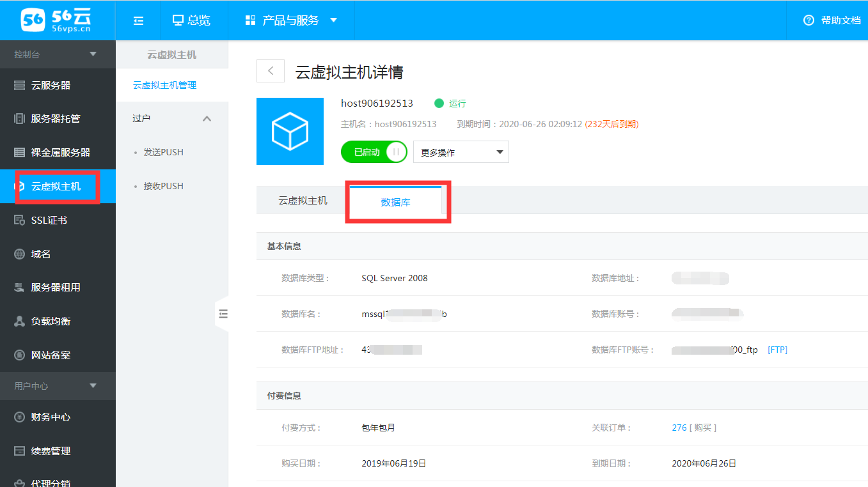This screenshot has width=868, height=487.
Task: Go to 域名 via globe icon
Action: coord(20,254)
